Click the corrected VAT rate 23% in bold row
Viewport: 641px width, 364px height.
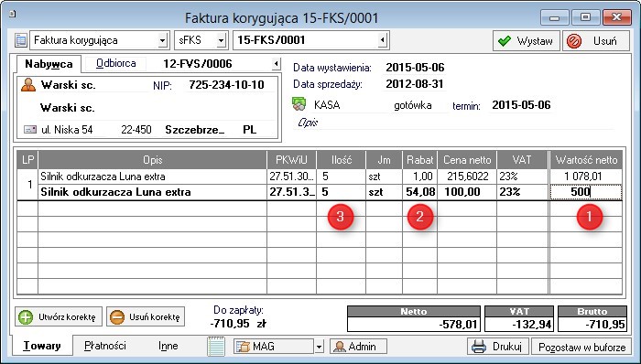tap(509, 192)
